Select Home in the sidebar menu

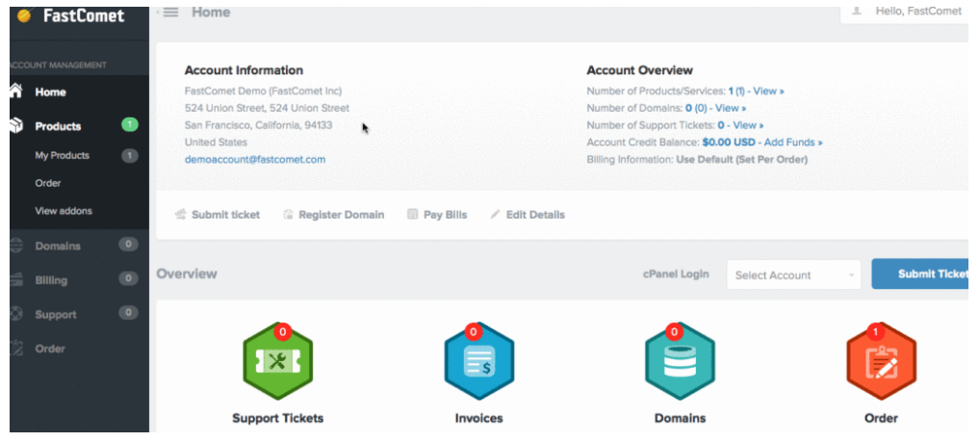[x=79, y=91]
